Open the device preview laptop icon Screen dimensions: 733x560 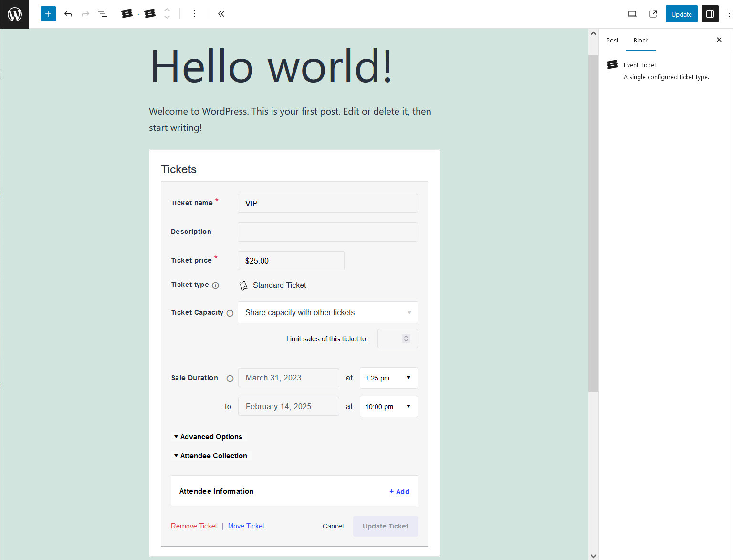(632, 14)
